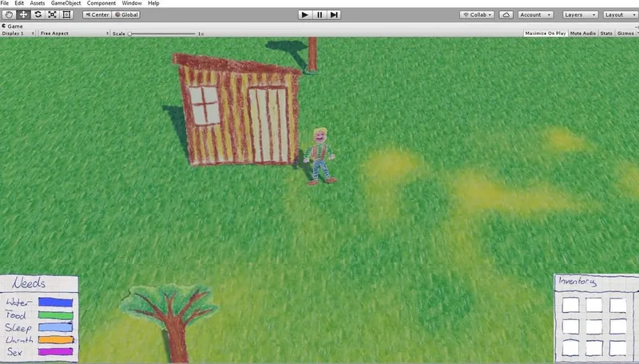Select the Move tool
Image resolution: width=639 pixels, height=364 pixels.
pos(24,14)
